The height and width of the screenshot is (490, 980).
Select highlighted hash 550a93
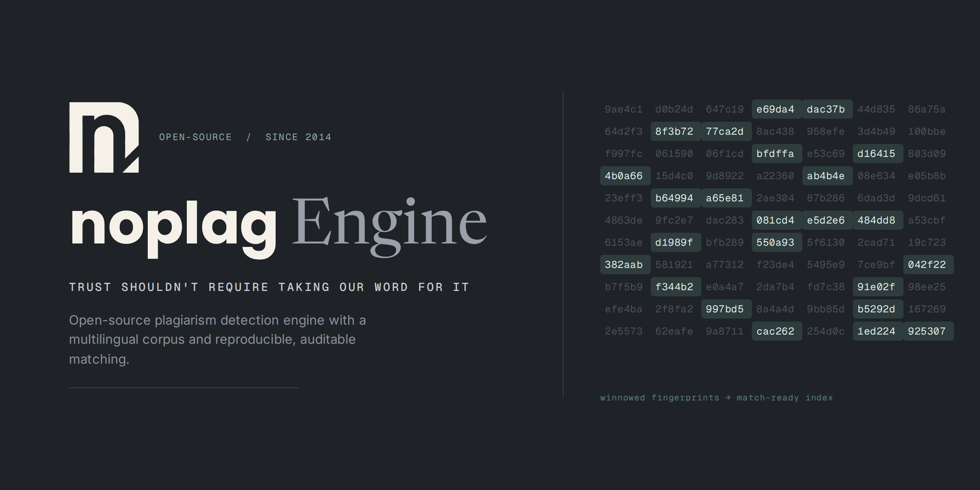[x=777, y=242]
